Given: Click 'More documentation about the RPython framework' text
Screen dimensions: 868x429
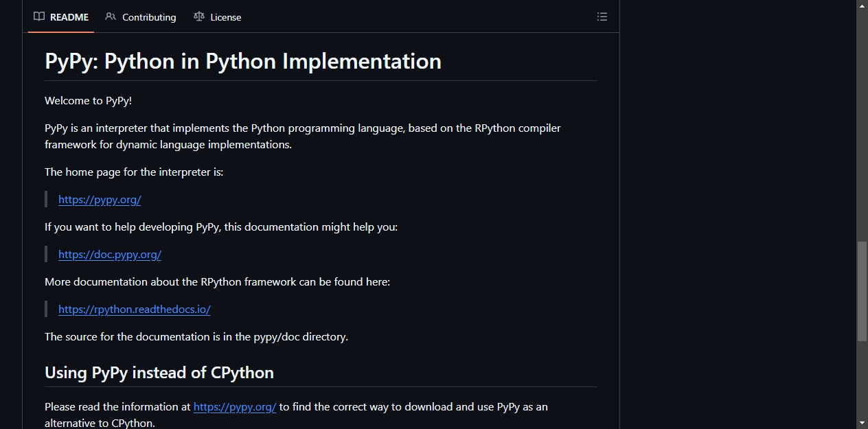Looking at the screenshot, I should tap(217, 282).
